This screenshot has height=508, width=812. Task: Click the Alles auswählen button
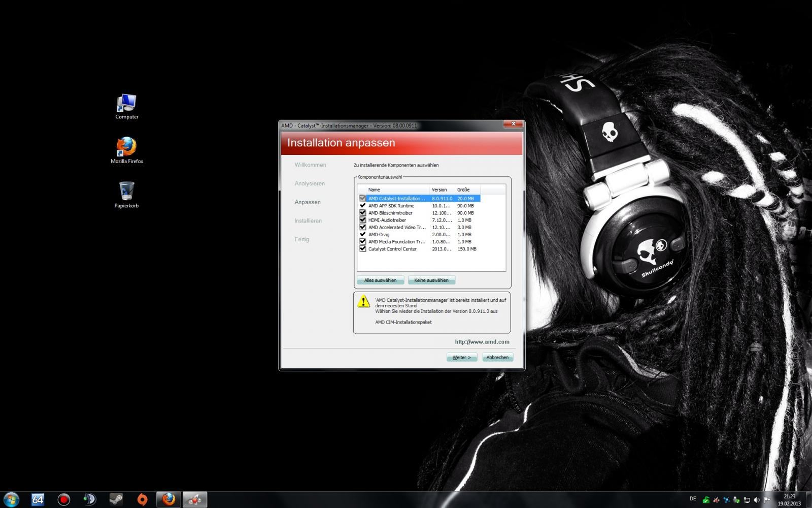[380, 280]
